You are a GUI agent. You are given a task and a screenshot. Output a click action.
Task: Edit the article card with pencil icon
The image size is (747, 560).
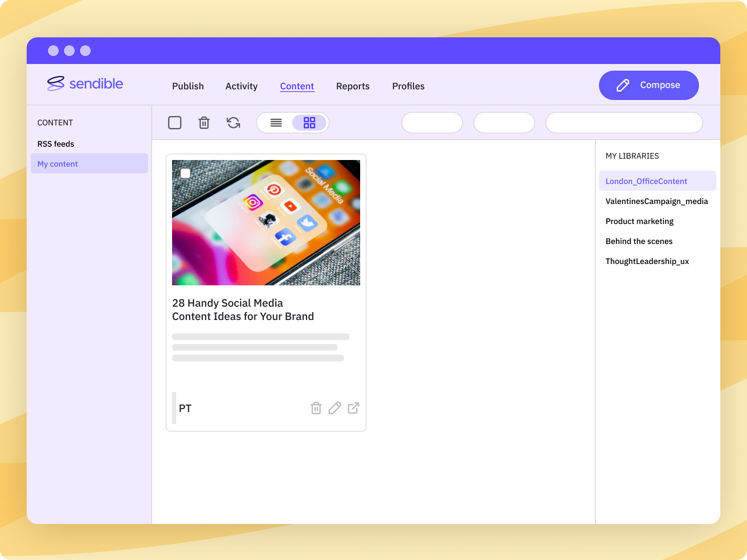coord(335,408)
